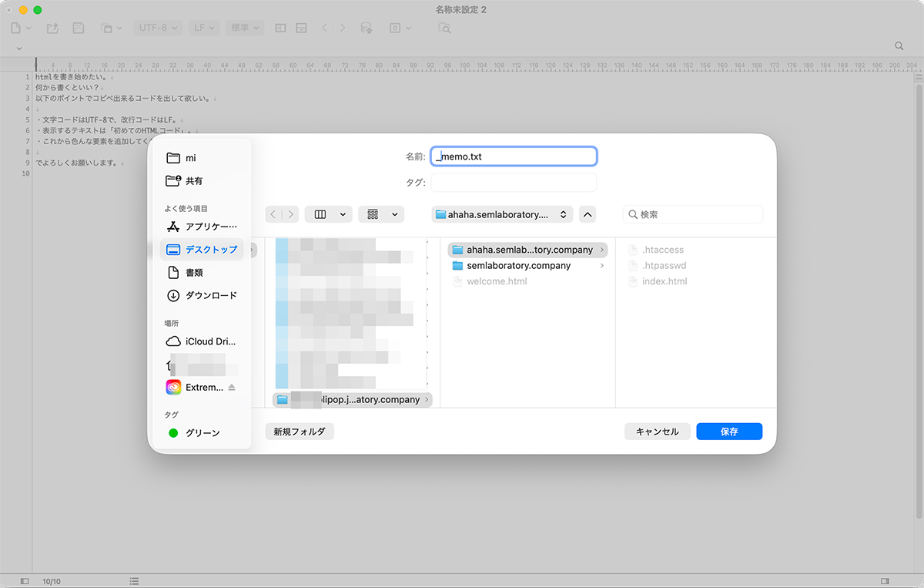This screenshot has height=588, width=924.
Task: Click the 名前 filename input field
Action: coord(514,156)
